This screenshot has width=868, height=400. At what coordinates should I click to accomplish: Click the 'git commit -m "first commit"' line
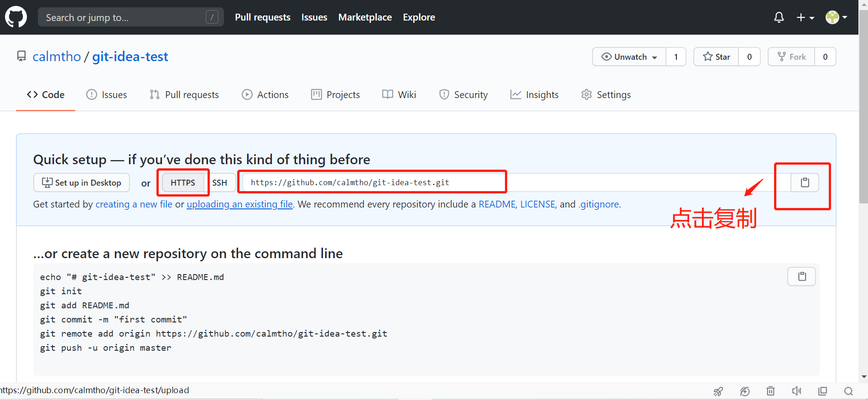coord(114,319)
